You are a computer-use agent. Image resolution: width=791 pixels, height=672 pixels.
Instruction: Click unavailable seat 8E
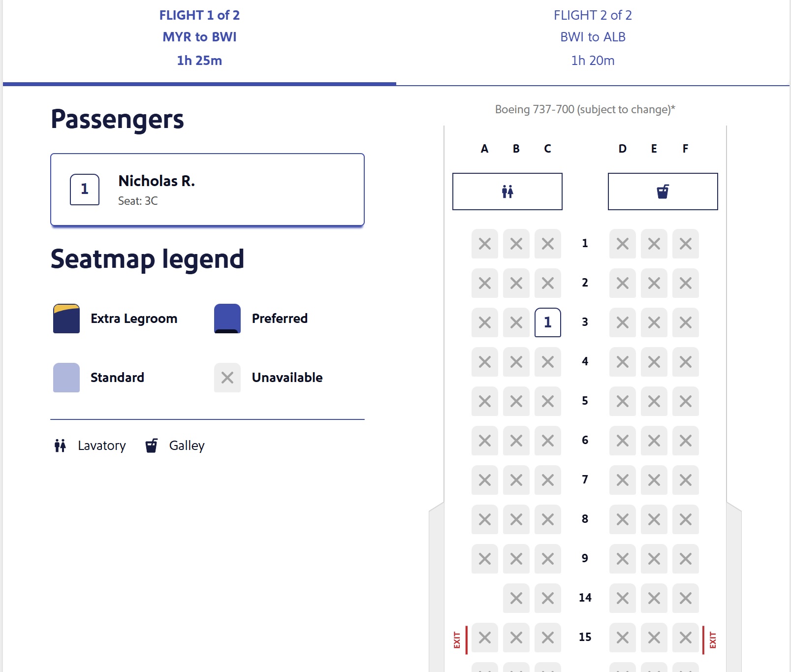[x=654, y=519]
